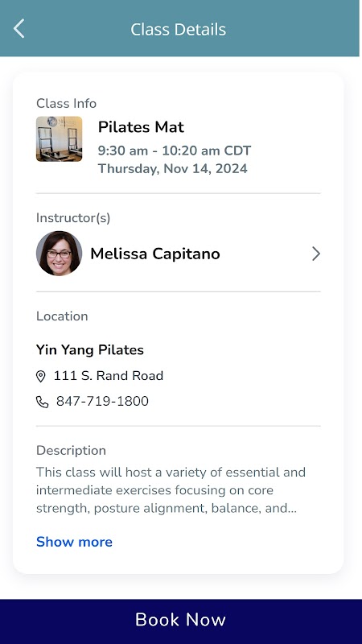Click the Class Details header title
Screen dimensions: 362x644
pyautogui.click(x=178, y=29)
